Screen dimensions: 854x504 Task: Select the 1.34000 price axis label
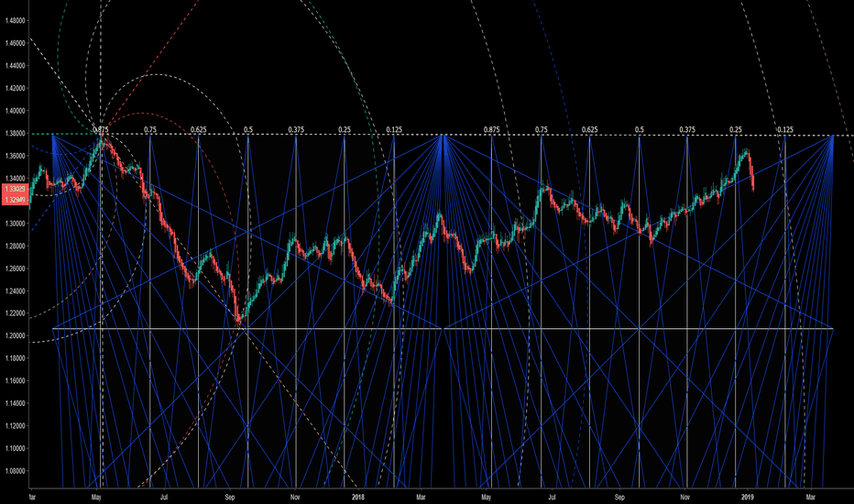pos(15,178)
